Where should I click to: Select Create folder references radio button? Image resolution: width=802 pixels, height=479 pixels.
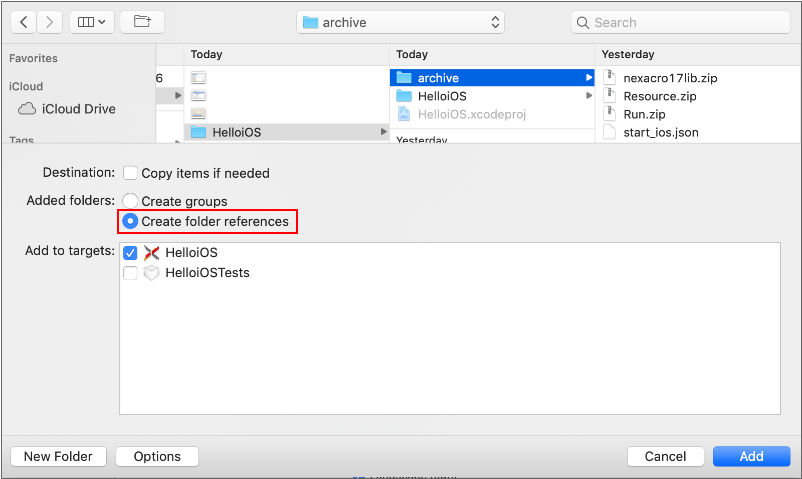130,221
